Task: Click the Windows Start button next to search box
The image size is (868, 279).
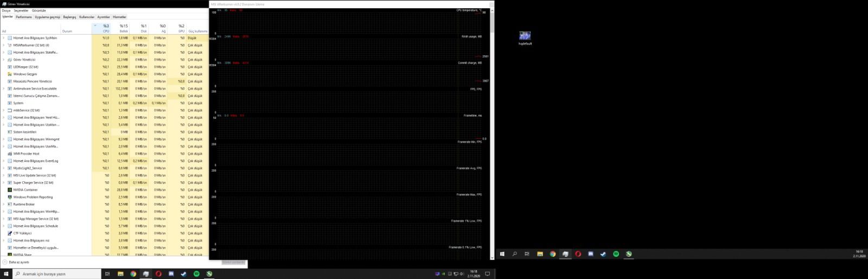Action: (5, 274)
